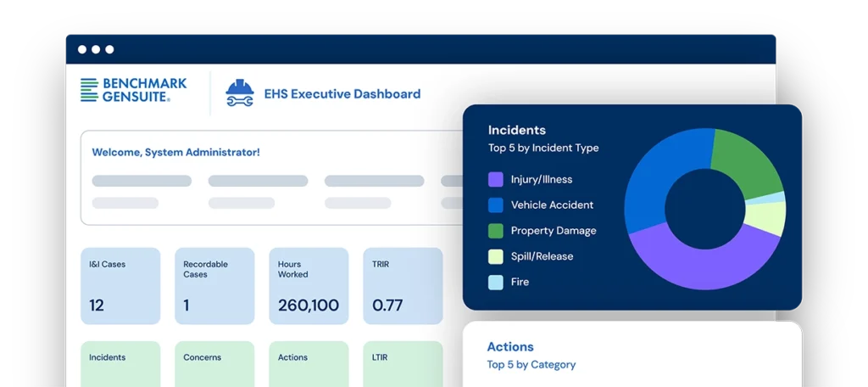Click the 12 I&I cases value
This screenshot has height=387, width=868.
pos(97,306)
